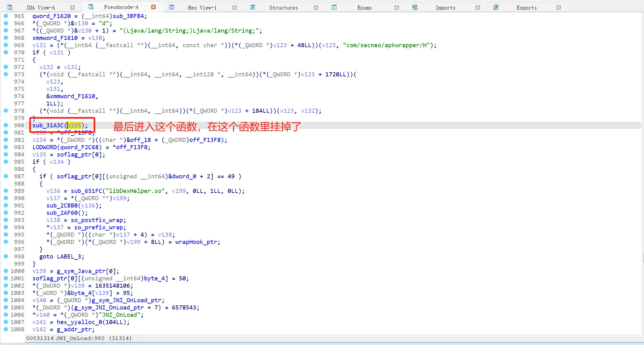Click line number 987 in gutter
The width and height of the screenshot is (644, 345).
pyautogui.click(x=19, y=176)
